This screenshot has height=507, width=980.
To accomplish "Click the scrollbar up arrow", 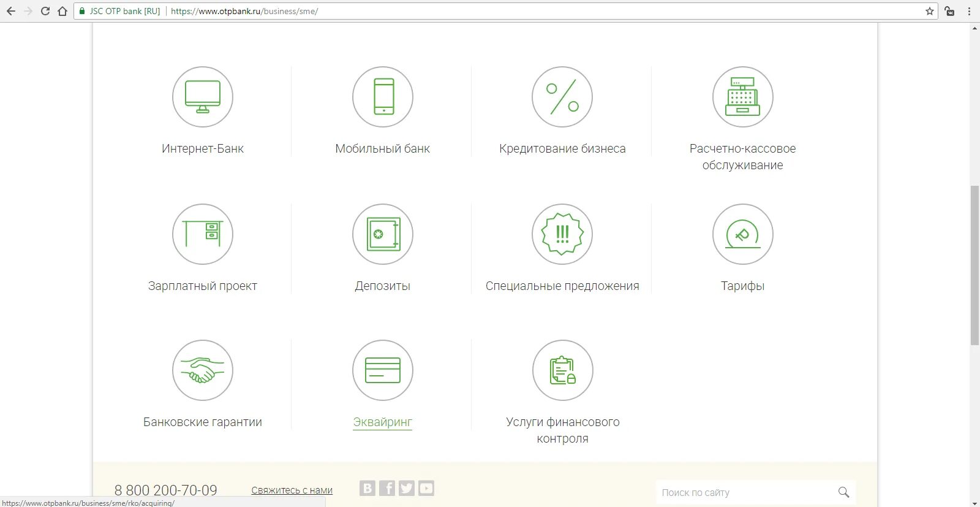I will coord(974,28).
